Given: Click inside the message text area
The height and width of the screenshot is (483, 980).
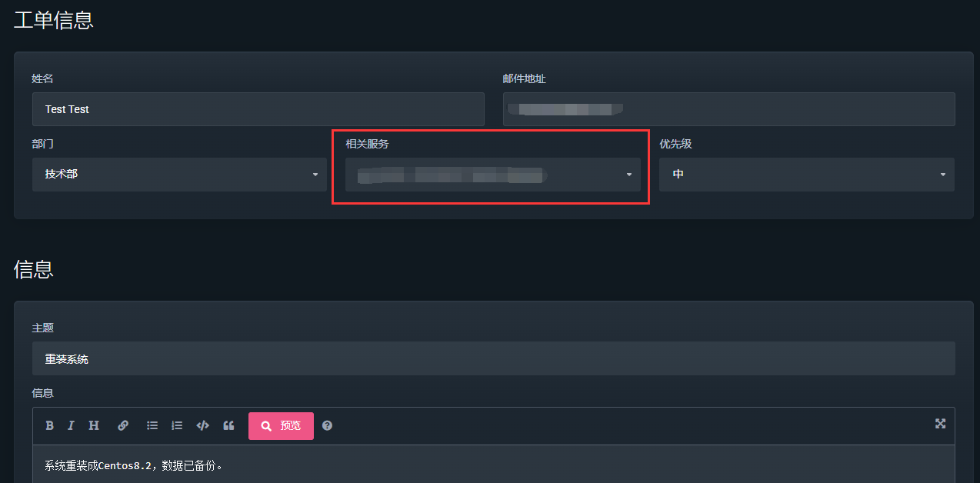Looking at the screenshot, I should [x=493, y=465].
